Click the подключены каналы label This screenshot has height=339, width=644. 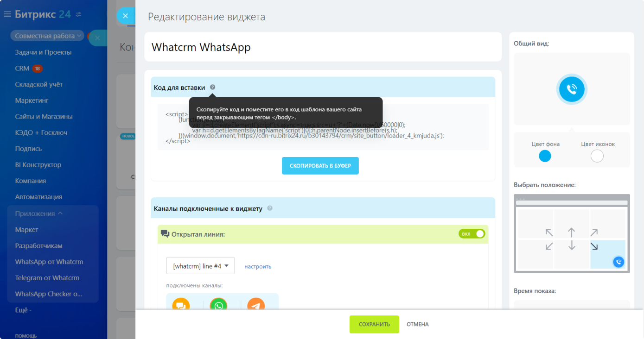pos(194,285)
